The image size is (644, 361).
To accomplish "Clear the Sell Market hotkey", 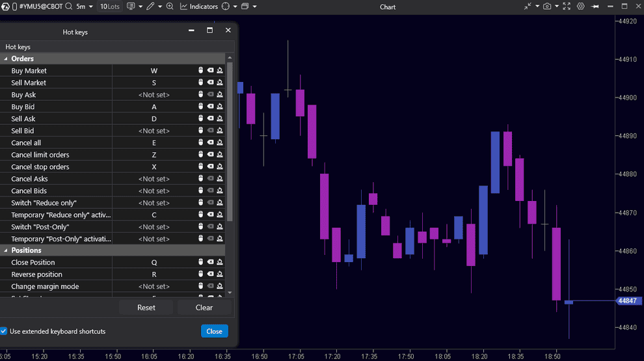I will point(210,83).
